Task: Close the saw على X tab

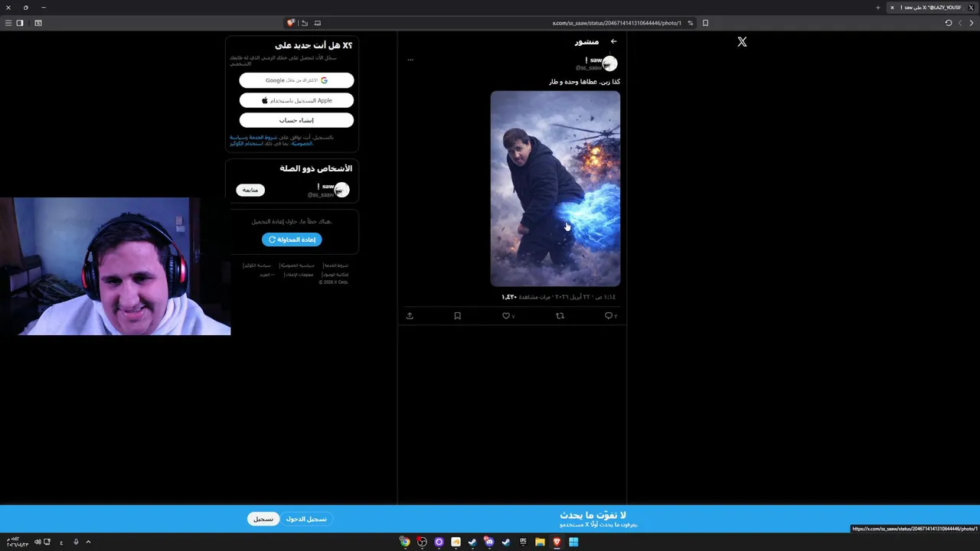Action: tap(892, 8)
